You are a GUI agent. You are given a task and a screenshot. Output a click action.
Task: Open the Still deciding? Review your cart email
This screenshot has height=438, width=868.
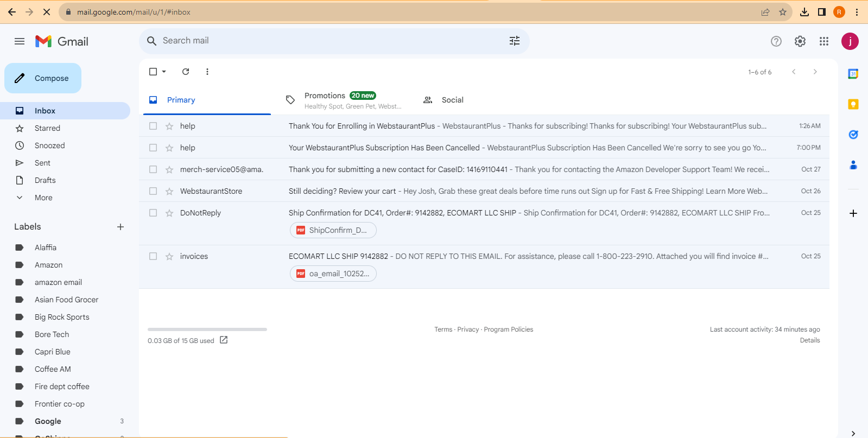pos(484,191)
